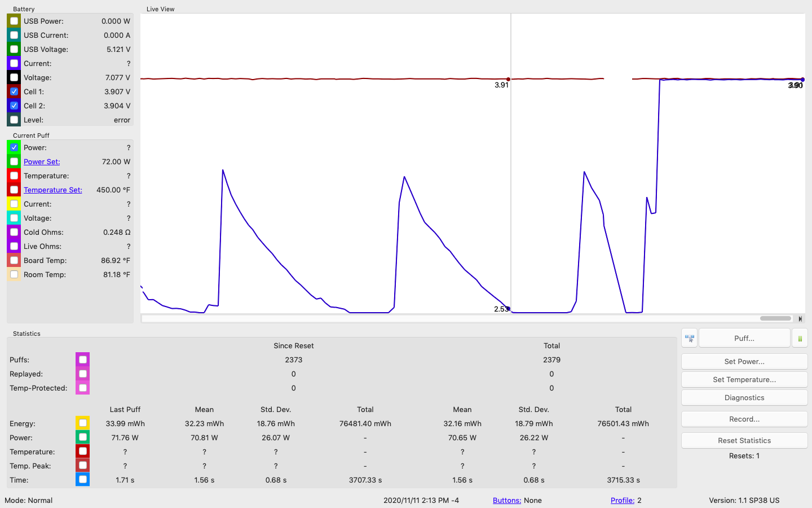Open the Set Power... dialog
Screen dimensions: 812x508
744,361
